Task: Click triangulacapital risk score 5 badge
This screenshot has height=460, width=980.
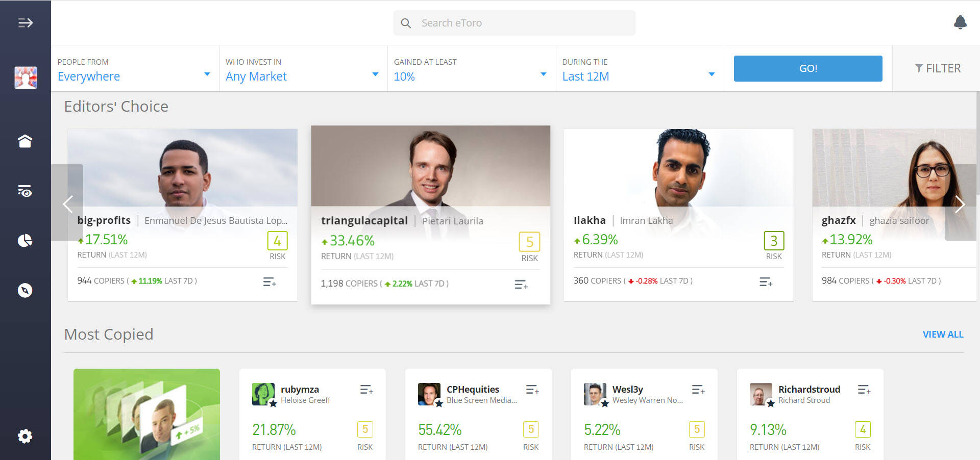Action: 529,242
